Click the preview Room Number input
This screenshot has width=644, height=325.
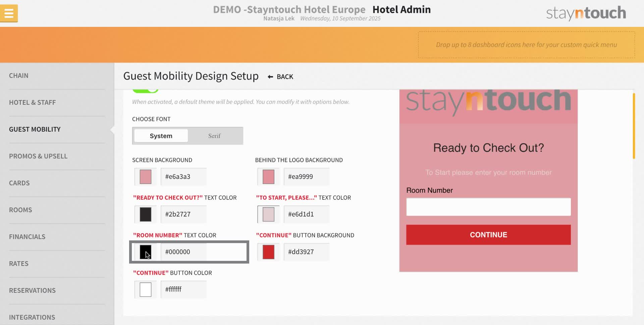[x=488, y=207]
